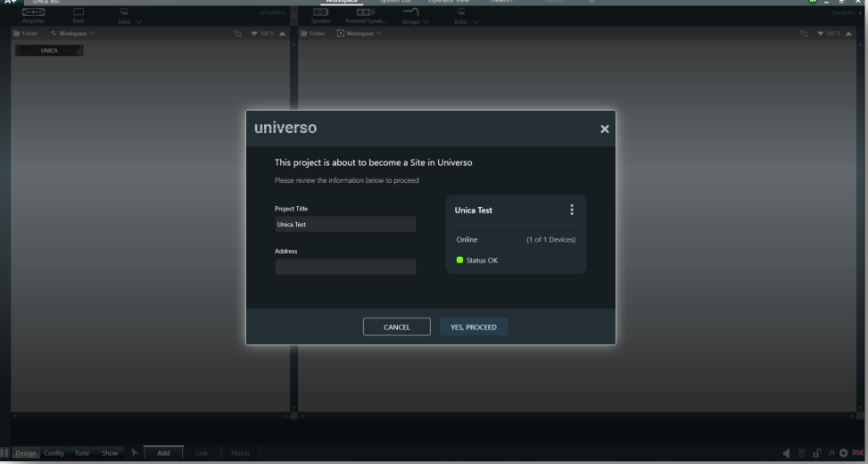
Task: Switch to the System List tab
Action: (395, 2)
